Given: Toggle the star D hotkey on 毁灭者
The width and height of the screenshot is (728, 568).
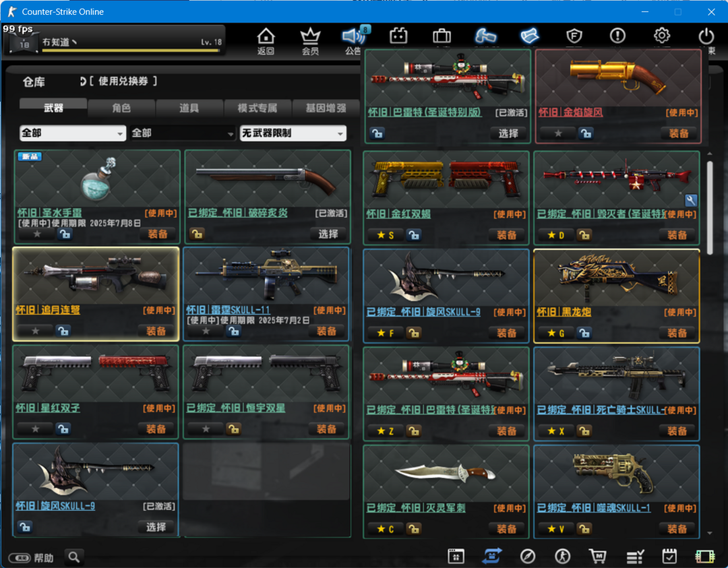Looking at the screenshot, I should [x=555, y=235].
